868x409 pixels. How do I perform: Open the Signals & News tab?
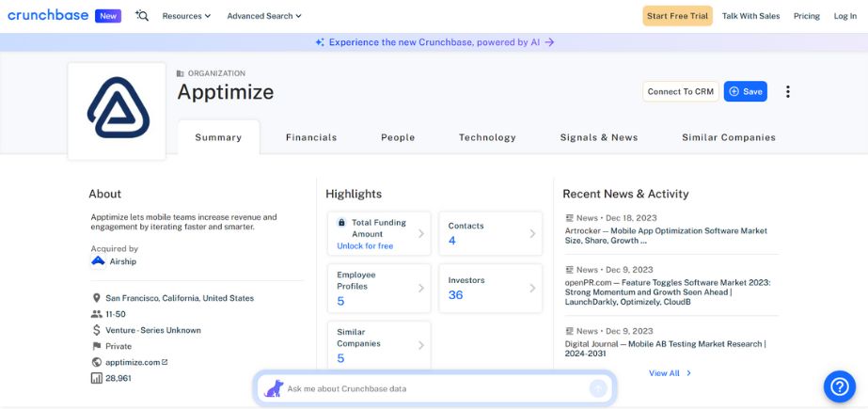pyautogui.click(x=598, y=137)
